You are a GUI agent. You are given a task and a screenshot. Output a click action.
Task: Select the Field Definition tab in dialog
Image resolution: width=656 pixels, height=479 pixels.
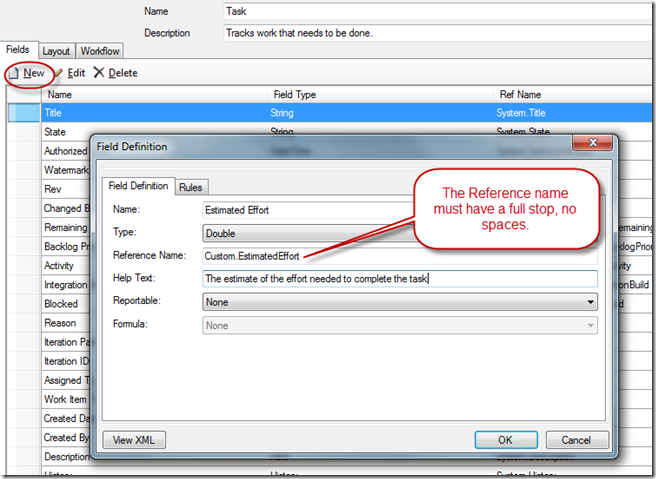coord(138,186)
